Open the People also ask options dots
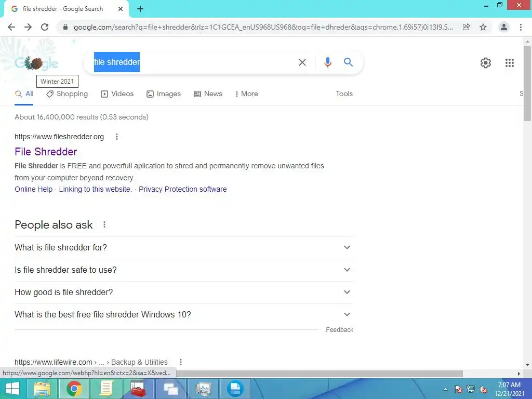Viewport: 532px width, 399px height. [104, 224]
